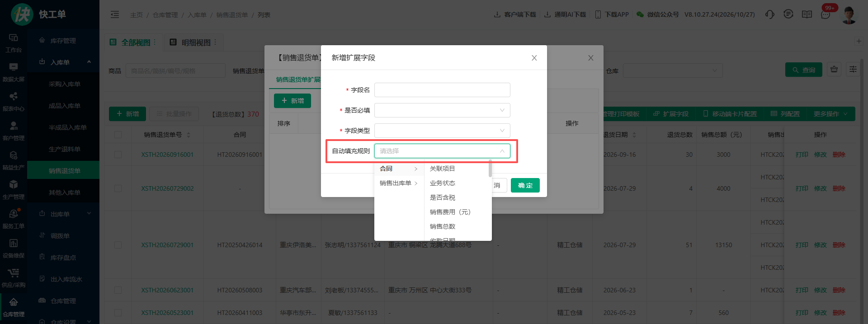Viewport: 868px width, 324px height.
Task: Open the help manual book icon
Action: pos(807,14)
